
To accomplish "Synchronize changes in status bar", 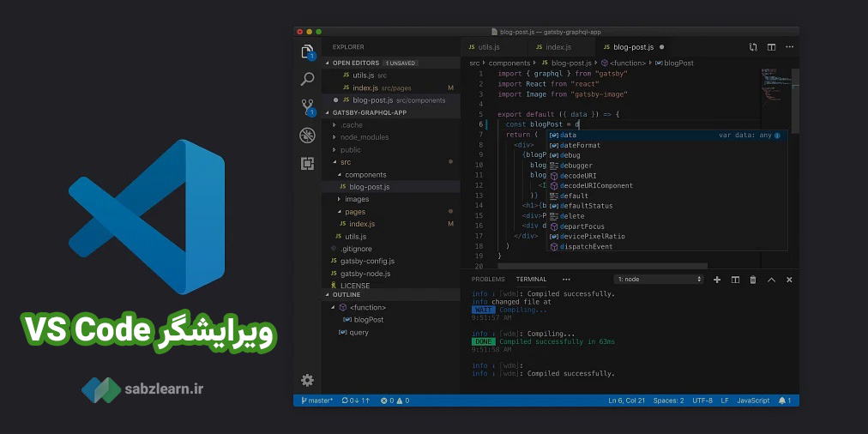I will [355, 401].
